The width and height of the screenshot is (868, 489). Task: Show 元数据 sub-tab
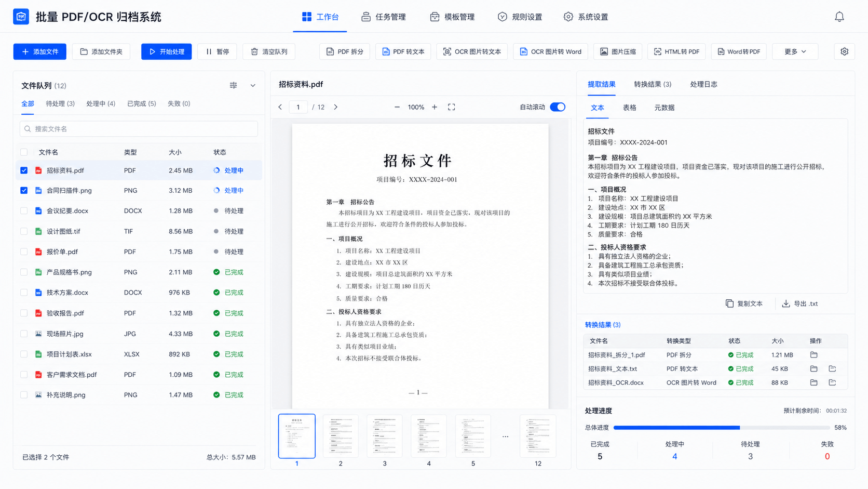664,108
